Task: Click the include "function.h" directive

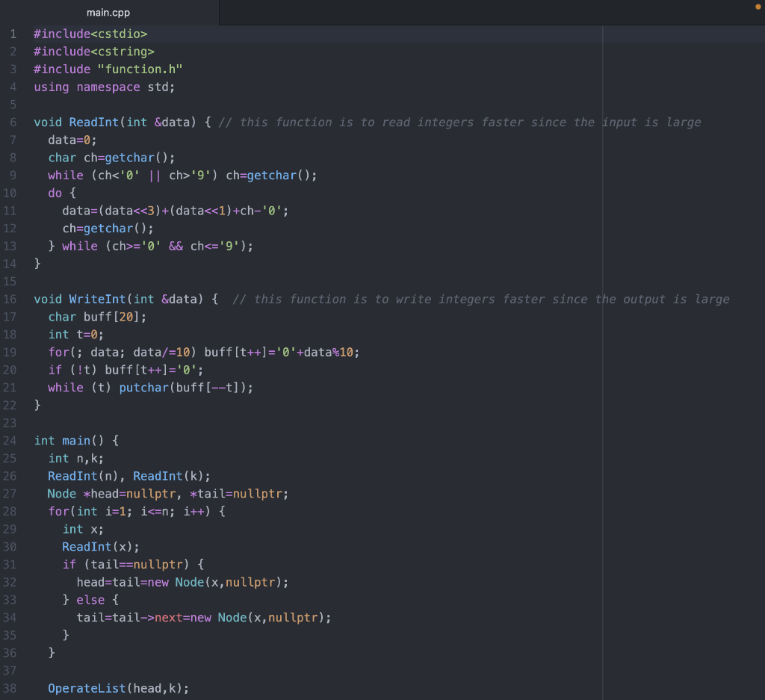Action: pos(107,69)
